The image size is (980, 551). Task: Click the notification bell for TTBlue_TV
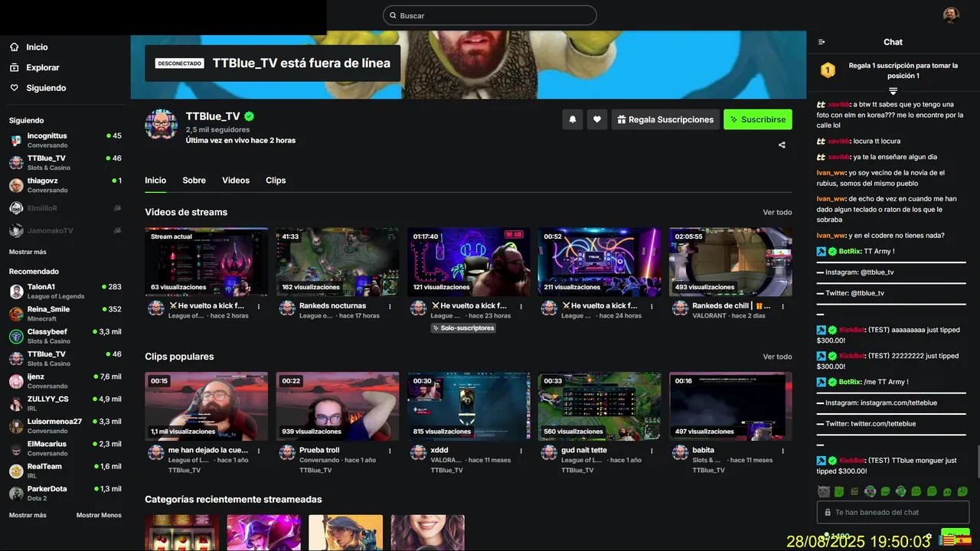[572, 119]
